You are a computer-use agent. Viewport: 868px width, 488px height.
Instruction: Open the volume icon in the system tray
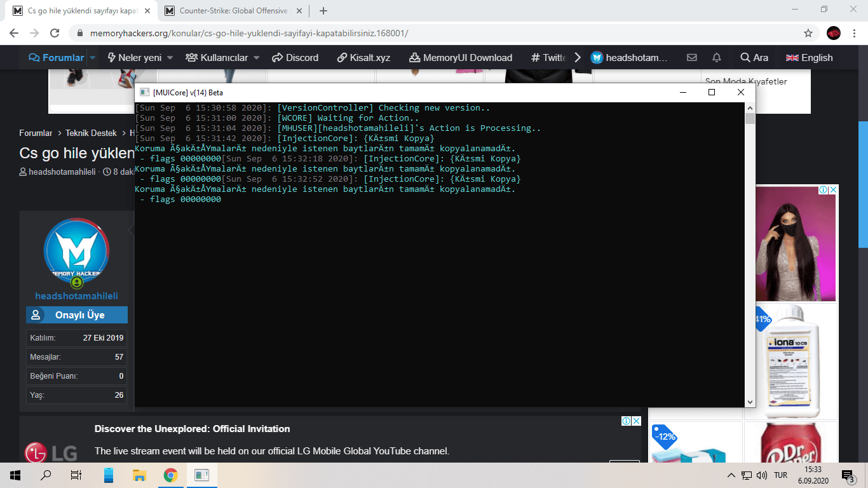tap(761, 475)
